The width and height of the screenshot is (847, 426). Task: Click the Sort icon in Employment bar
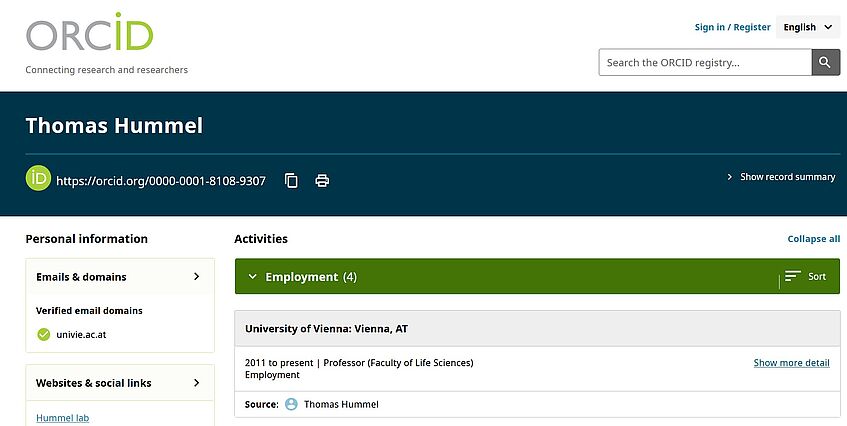(793, 276)
